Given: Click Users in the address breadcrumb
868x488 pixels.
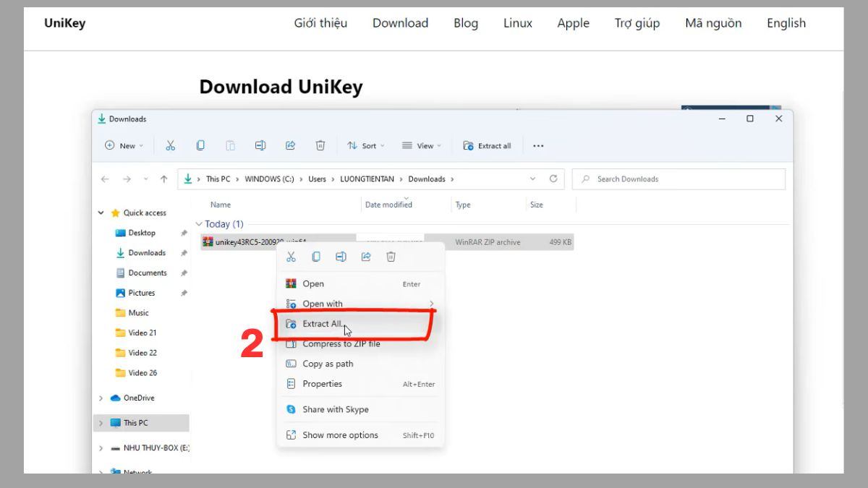Looking at the screenshot, I should (x=318, y=179).
